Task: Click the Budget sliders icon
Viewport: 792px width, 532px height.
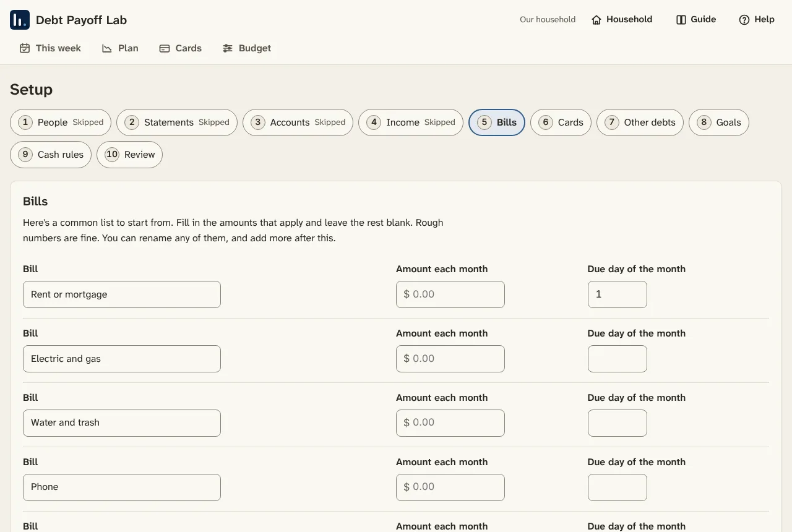Action: pyautogui.click(x=228, y=48)
